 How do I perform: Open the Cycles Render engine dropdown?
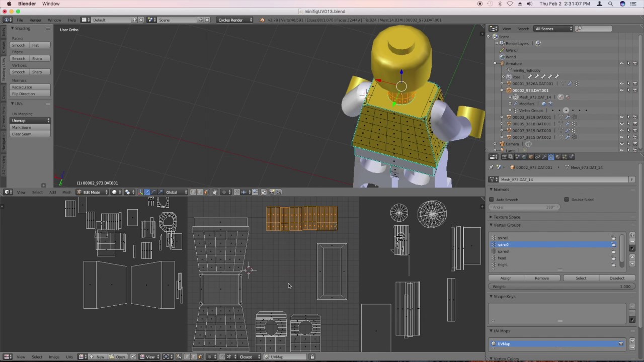pyautogui.click(x=235, y=20)
